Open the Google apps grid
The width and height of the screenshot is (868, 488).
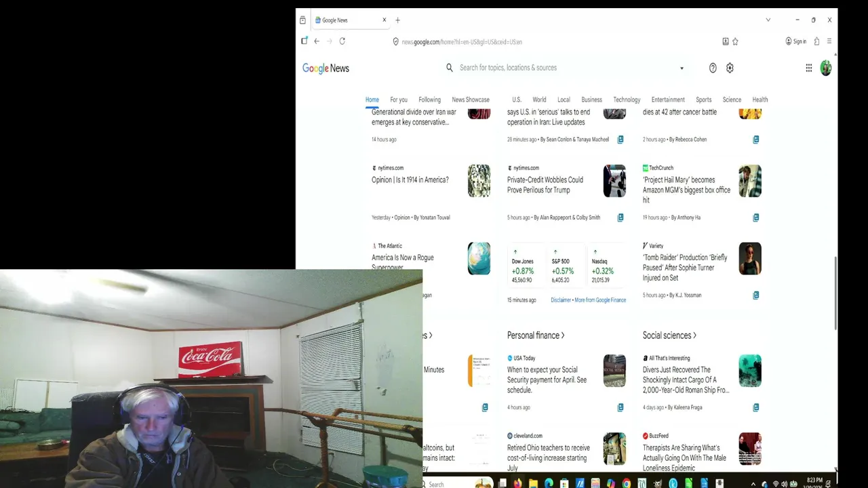[x=809, y=68]
